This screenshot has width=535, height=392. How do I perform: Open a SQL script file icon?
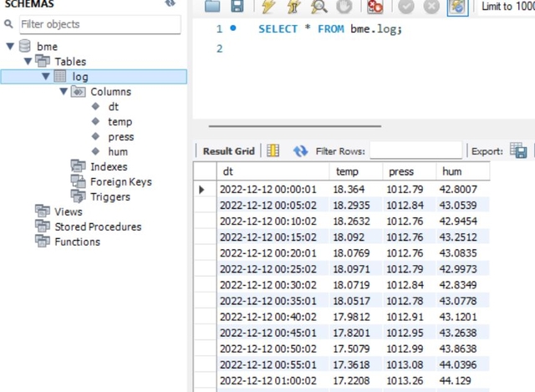[212, 6]
